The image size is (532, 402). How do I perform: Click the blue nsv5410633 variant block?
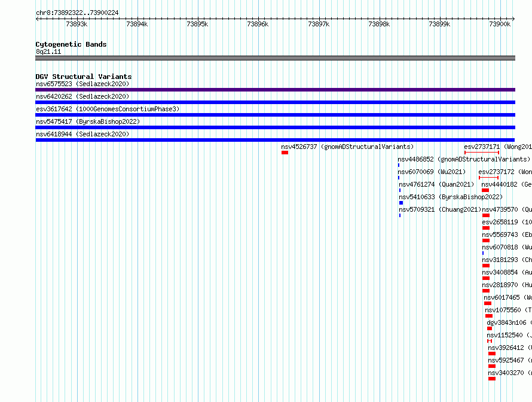tap(401, 203)
